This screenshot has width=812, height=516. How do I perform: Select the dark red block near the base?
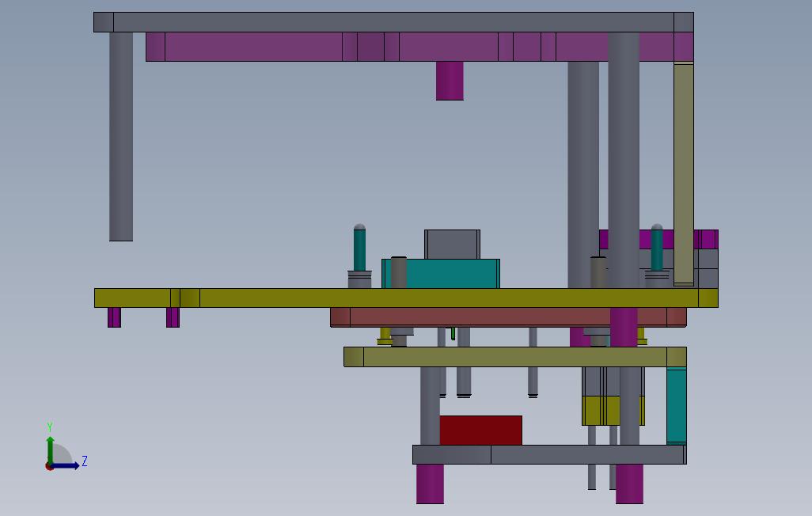pyautogui.click(x=481, y=430)
